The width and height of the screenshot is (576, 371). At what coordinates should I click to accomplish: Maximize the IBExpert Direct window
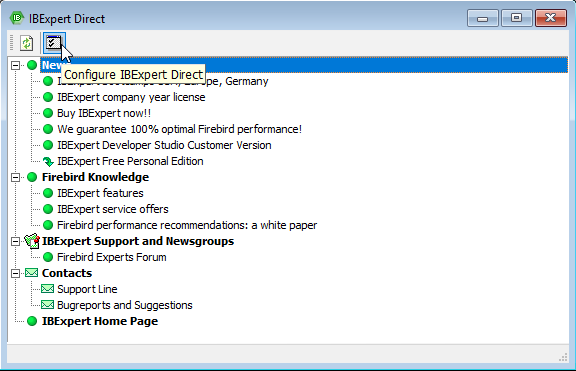516,18
